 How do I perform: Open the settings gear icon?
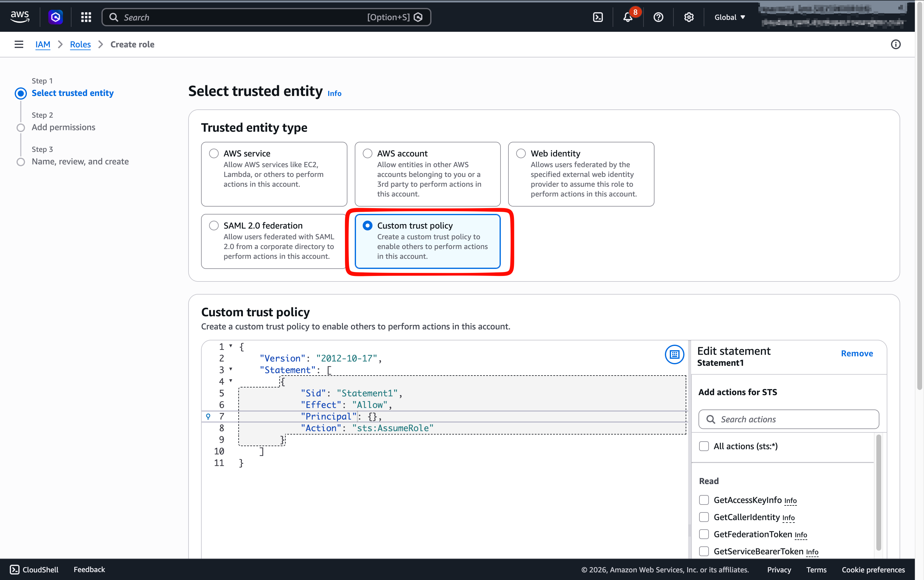(x=689, y=17)
